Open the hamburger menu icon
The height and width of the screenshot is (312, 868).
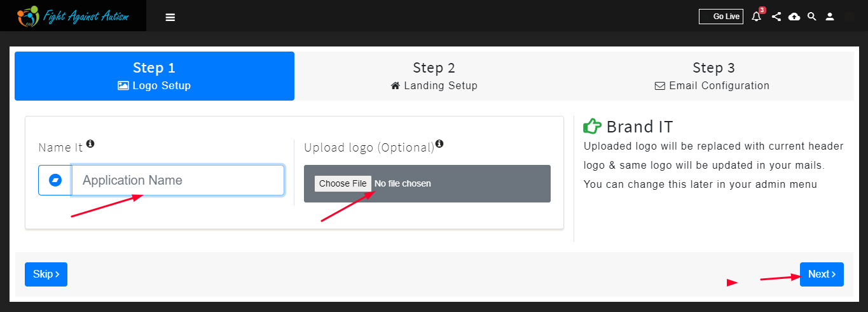170,17
